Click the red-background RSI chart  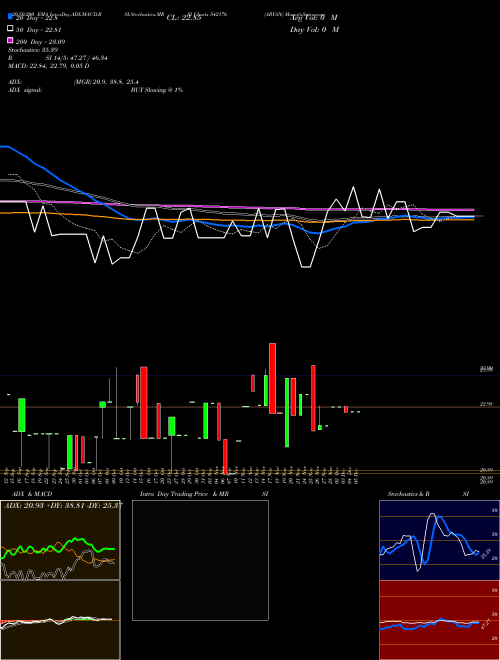coord(439,620)
